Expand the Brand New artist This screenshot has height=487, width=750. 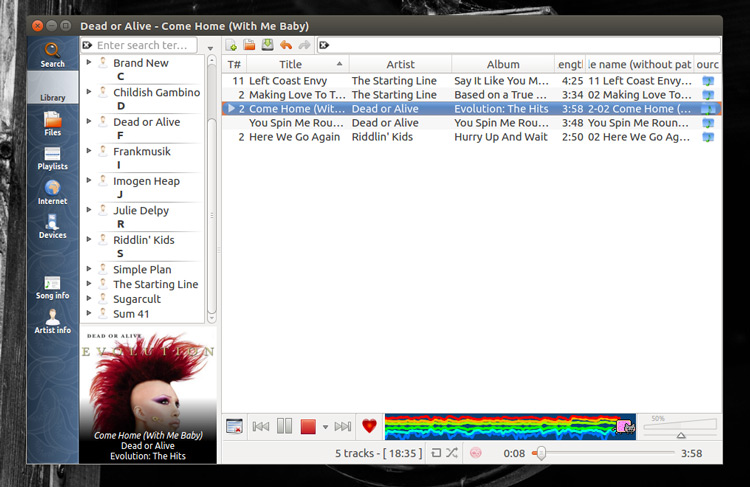coord(89,62)
